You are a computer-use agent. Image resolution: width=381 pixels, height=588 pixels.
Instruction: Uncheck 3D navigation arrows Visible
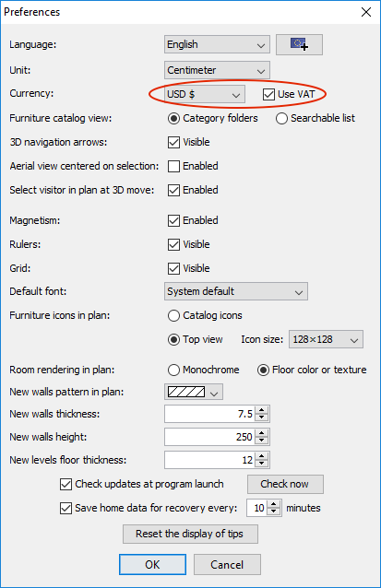point(173,143)
